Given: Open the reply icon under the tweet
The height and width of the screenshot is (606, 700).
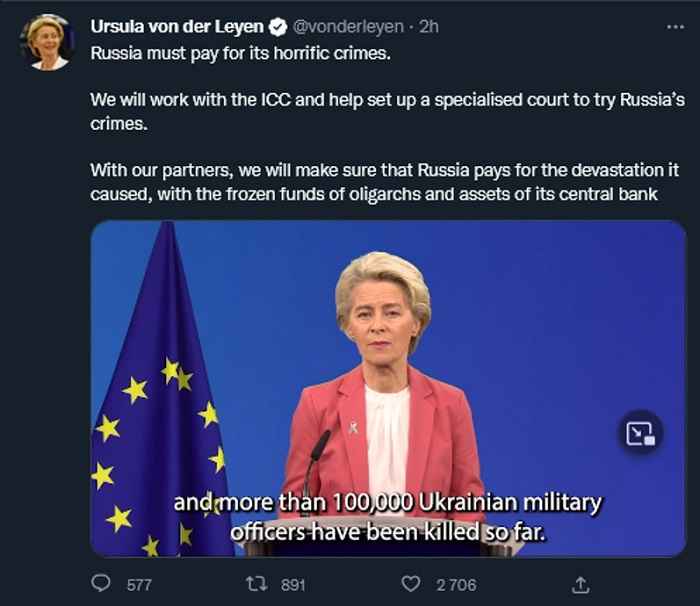Looking at the screenshot, I should [x=101, y=584].
